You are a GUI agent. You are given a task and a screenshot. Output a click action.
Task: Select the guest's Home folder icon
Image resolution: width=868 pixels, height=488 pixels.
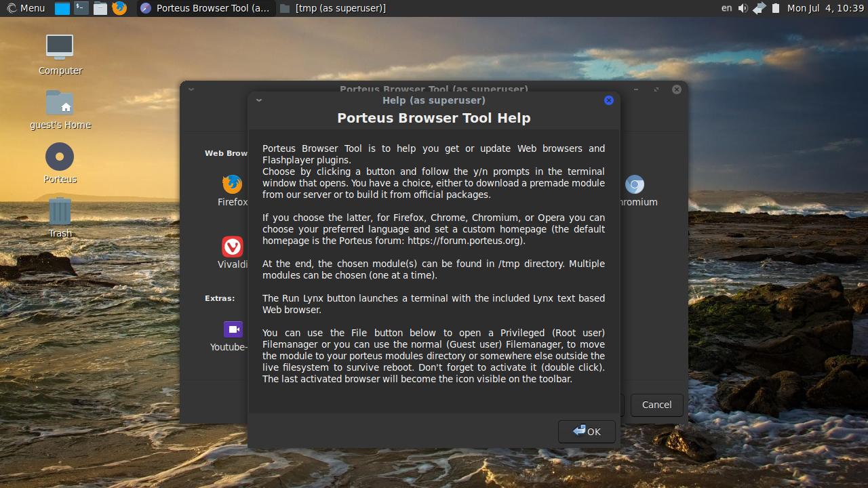[60, 102]
